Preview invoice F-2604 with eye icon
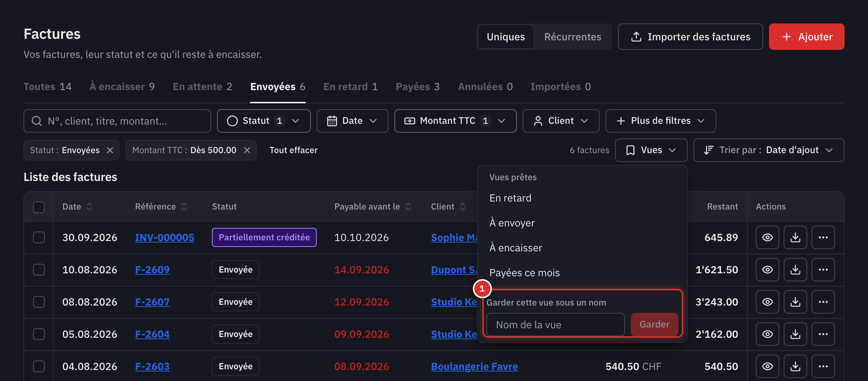 (x=767, y=334)
